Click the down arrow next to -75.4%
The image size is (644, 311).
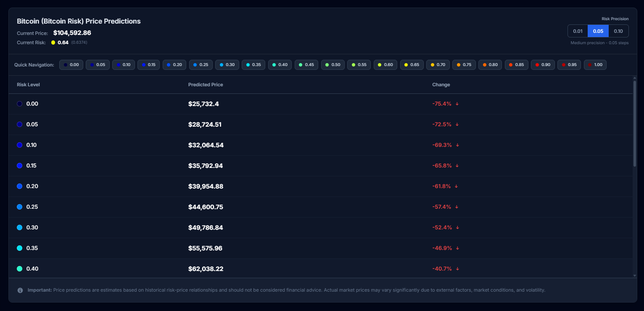(x=457, y=104)
